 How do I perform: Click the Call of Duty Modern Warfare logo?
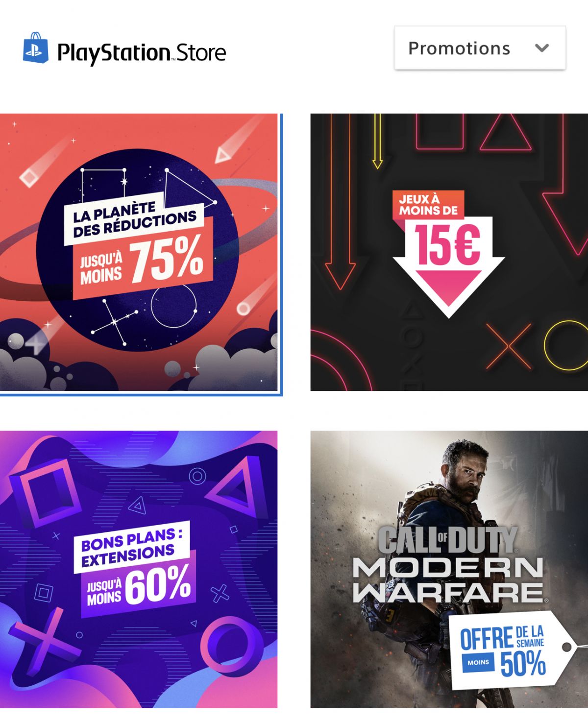448,564
